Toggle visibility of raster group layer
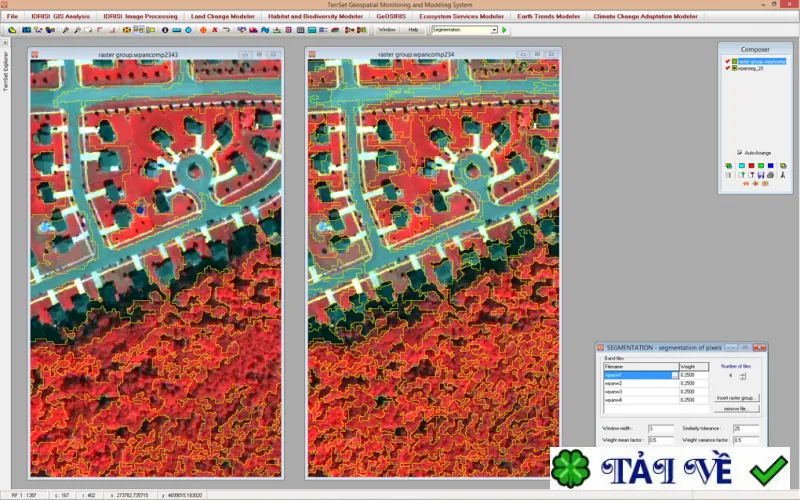 tap(728, 61)
